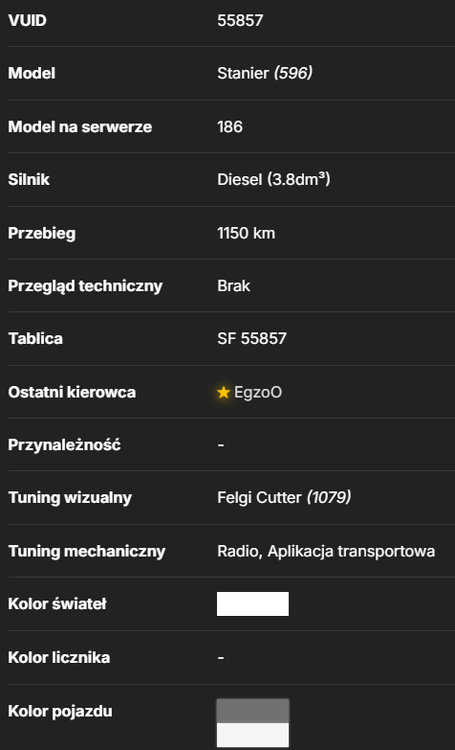455x750 pixels.
Task: Click the gold star icon beside EgzoO
Action: point(223,393)
